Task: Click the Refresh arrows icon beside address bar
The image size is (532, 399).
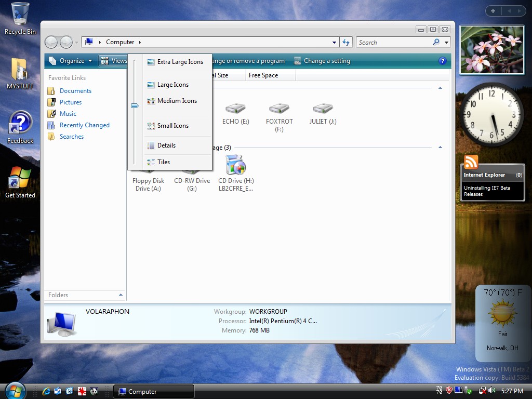Action: [x=346, y=42]
